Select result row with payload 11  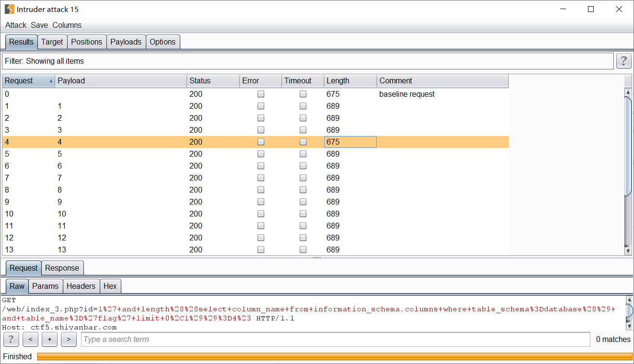[256, 226]
